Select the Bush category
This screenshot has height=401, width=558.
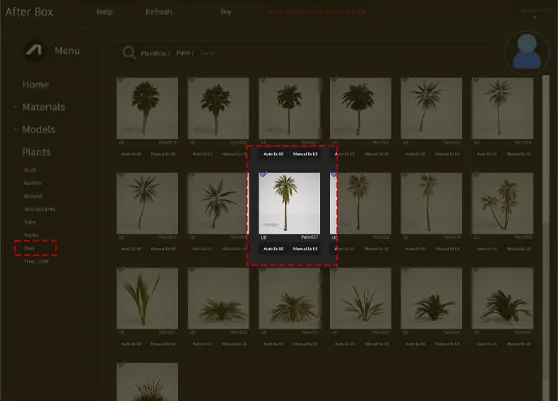pyautogui.click(x=30, y=170)
